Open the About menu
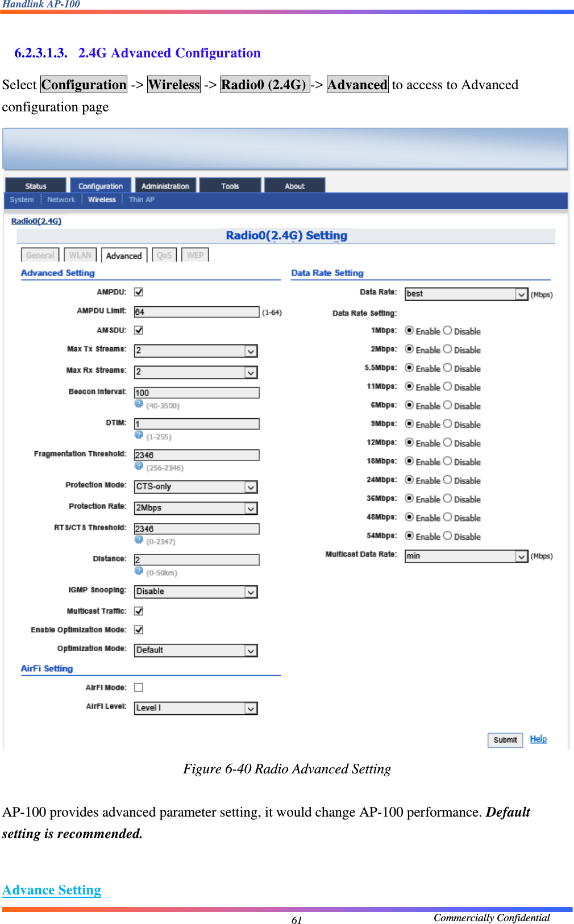574x924 pixels. (295, 186)
